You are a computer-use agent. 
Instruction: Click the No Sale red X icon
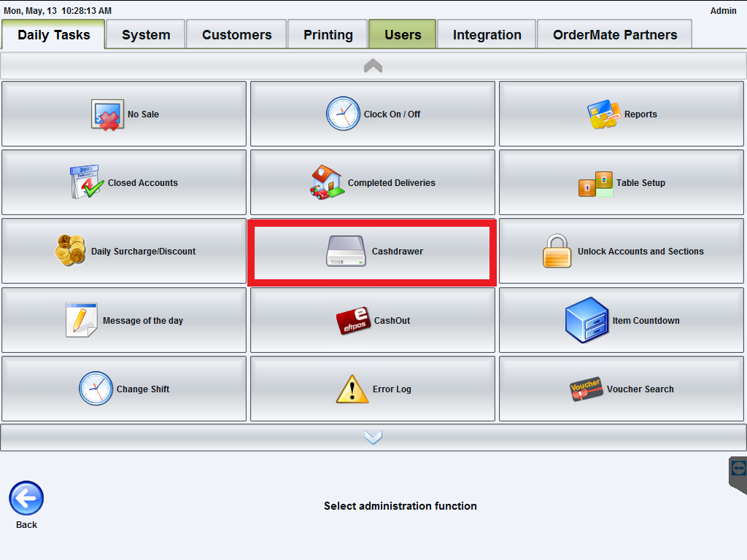(x=108, y=114)
